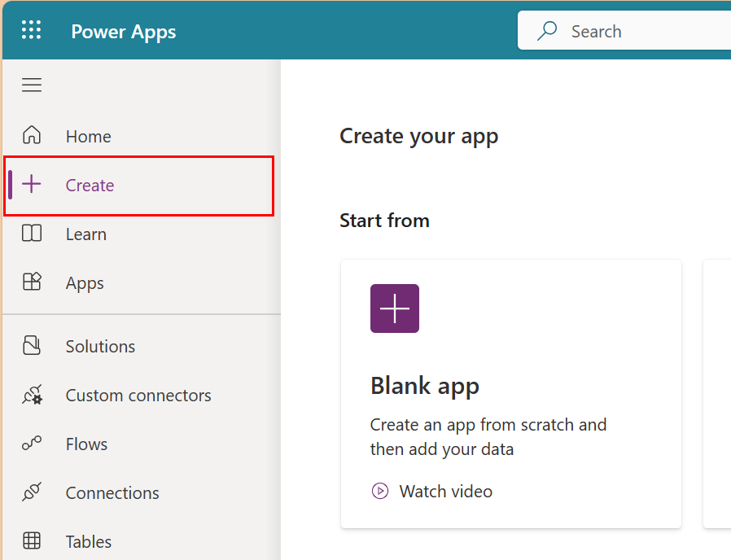The width and height of the screenshot is (731, 560).
Task: Click the Create your app heading
Action: [x=418, y=136]
